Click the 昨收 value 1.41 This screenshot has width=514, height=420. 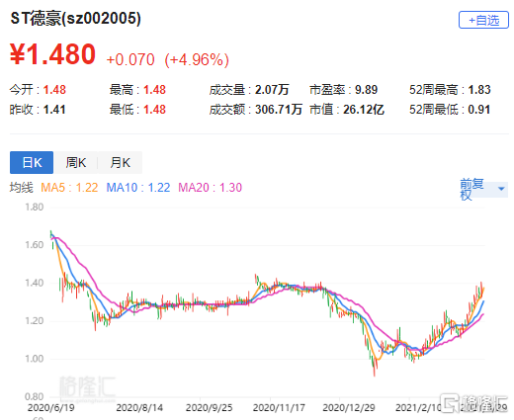pos(54,110)
